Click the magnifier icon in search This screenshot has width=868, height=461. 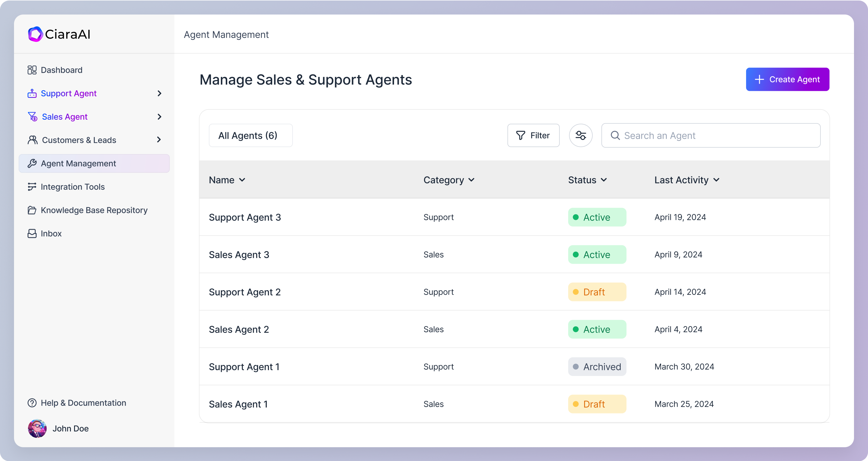coord(615,135)
